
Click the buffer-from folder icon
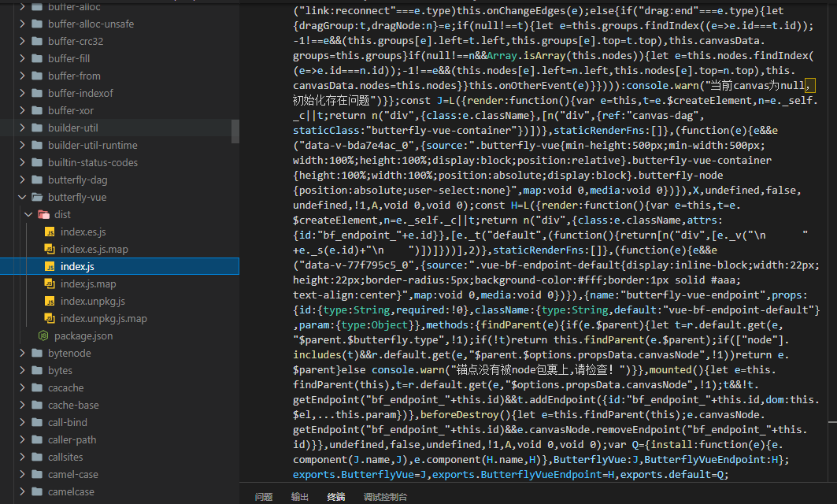(37, 76)
